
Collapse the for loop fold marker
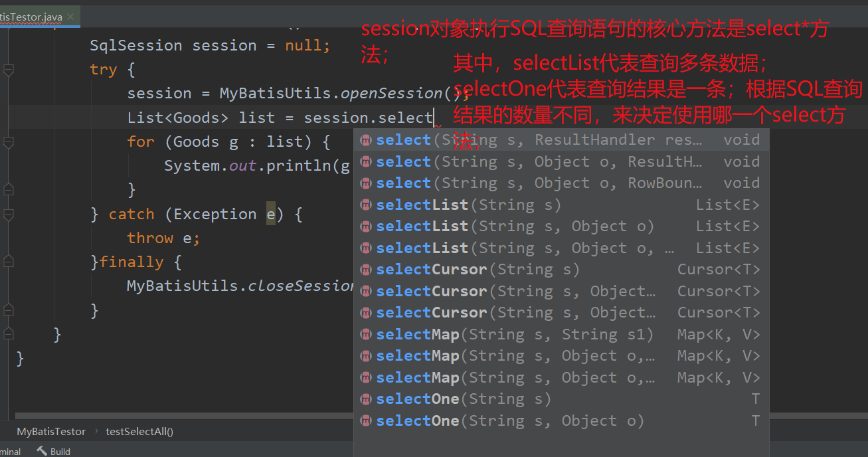[x=8, y=141]
